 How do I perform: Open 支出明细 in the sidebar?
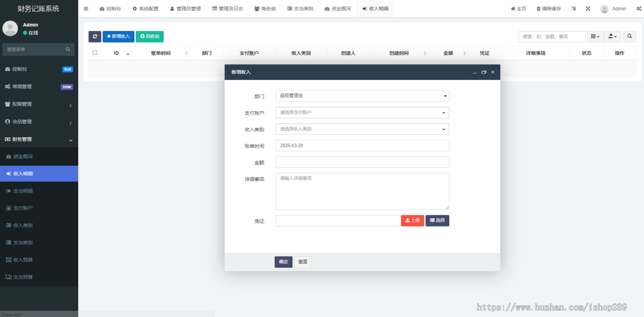[x=39, y=191]
